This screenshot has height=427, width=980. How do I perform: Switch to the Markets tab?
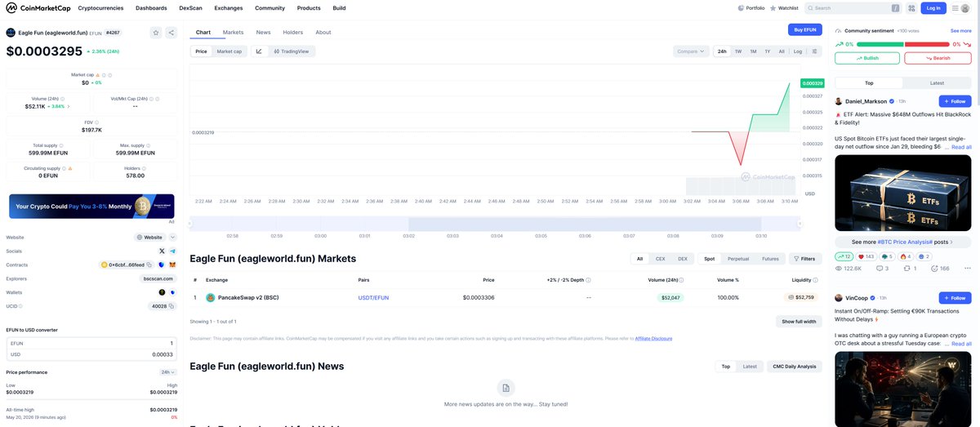tap(234, 32)
